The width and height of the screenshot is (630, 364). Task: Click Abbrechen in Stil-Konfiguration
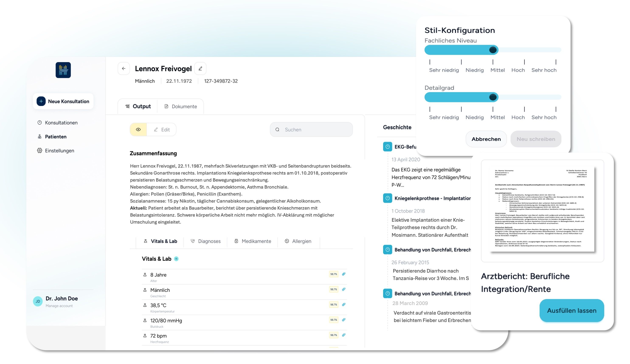[x=486, y=139]
